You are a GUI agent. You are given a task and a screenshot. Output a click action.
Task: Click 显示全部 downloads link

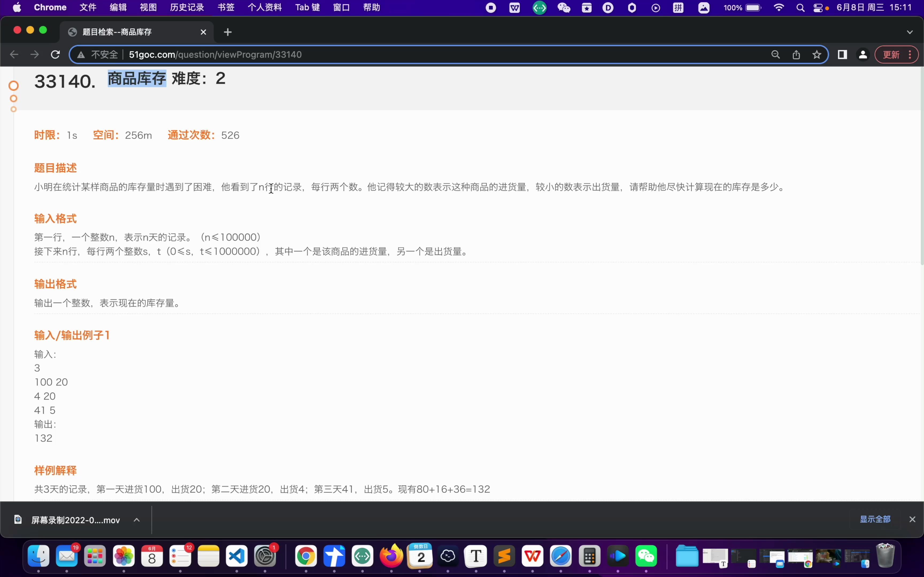tap(875, 519)
